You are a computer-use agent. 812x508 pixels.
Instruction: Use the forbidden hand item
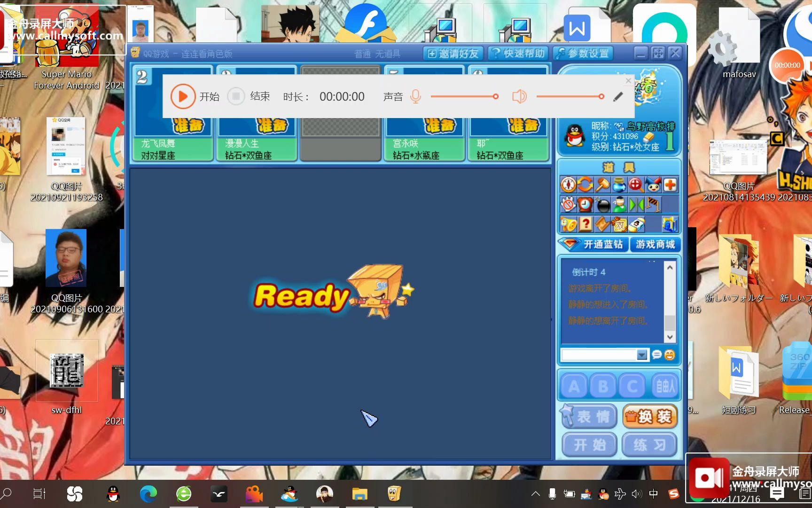(x=568, y=205)
